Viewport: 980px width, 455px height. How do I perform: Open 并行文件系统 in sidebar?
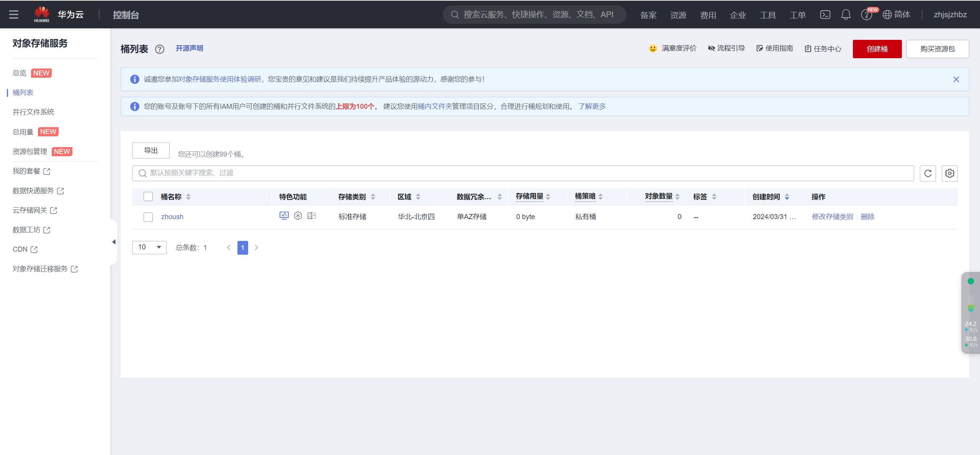click(33, 112)
